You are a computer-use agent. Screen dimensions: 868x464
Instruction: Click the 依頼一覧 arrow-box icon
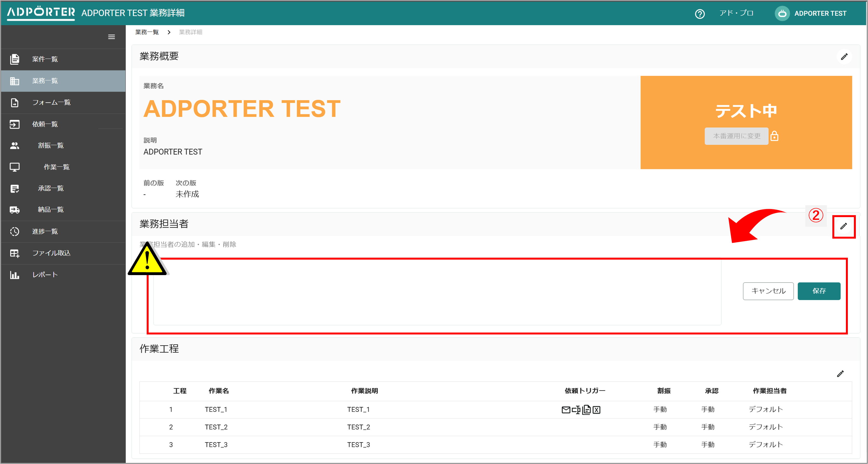(14, 124)
